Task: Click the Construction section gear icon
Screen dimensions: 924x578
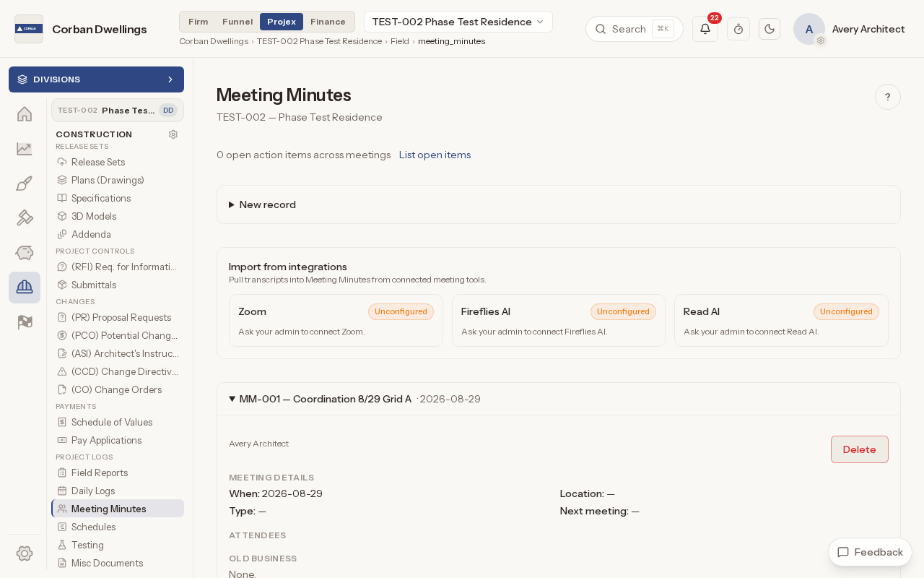Action: point(173,134)
